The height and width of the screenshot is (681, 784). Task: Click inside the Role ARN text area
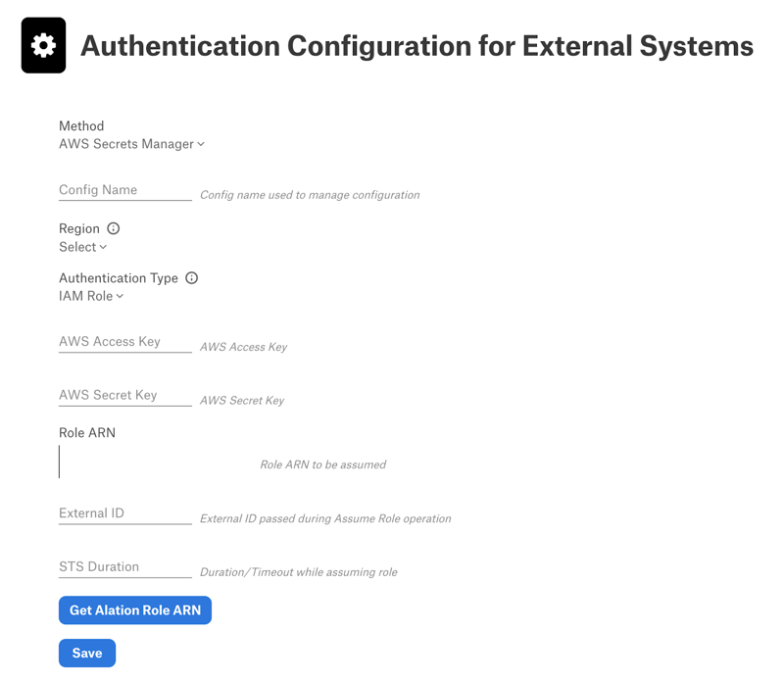(x=155, y=462)
